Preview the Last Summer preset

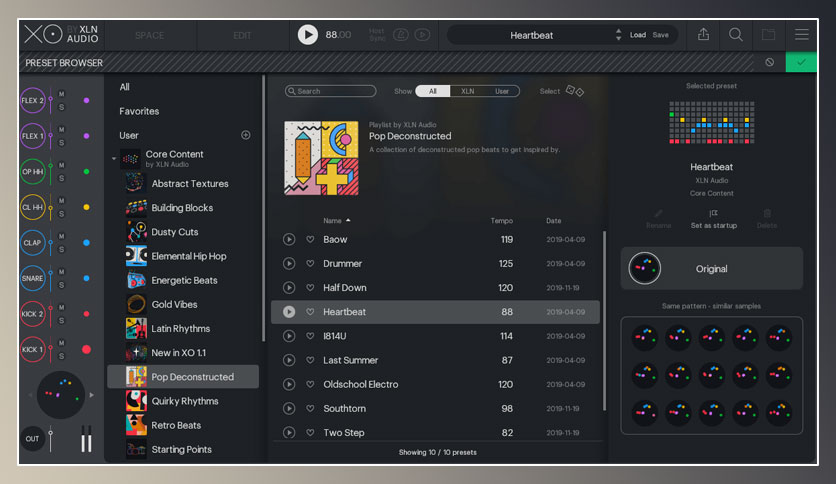289,360
